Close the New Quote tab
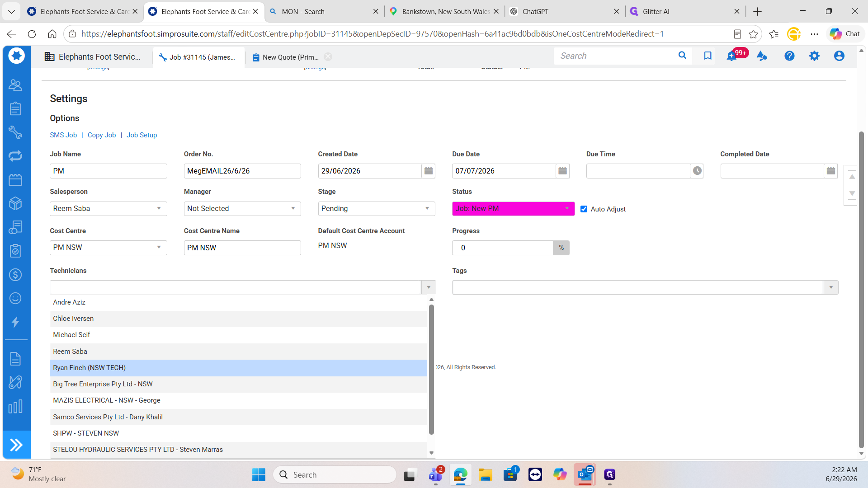Image resolution: width=868 pixels, height=488 pixels. [328, 57]
